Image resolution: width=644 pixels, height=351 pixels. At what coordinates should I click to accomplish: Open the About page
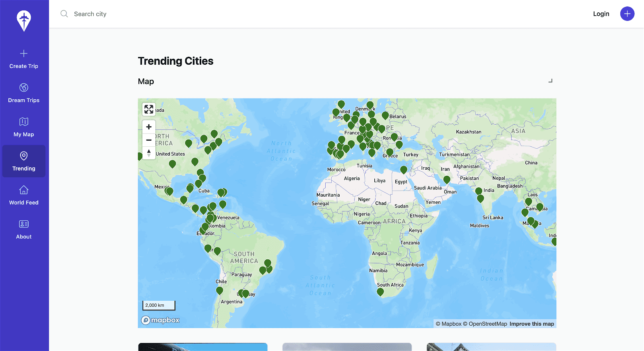(x=24, y=230)
